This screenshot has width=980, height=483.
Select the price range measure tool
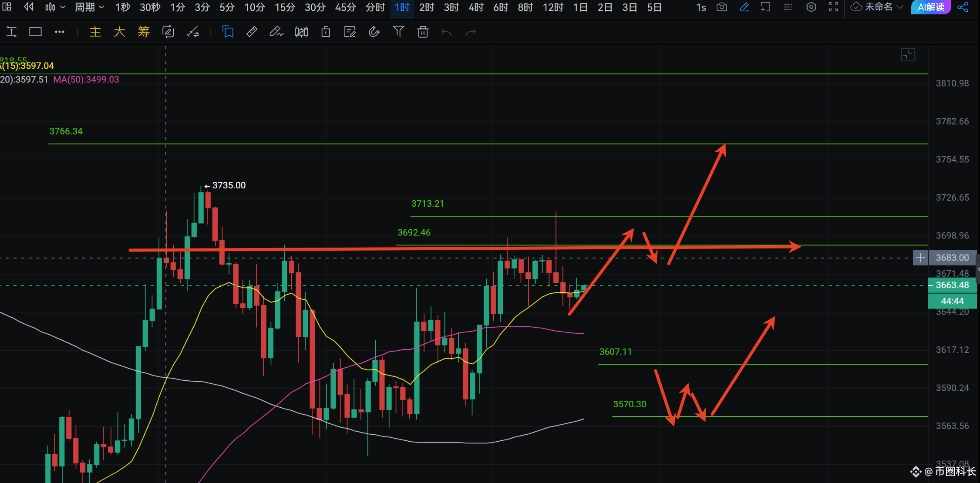[x=12, y=32]
